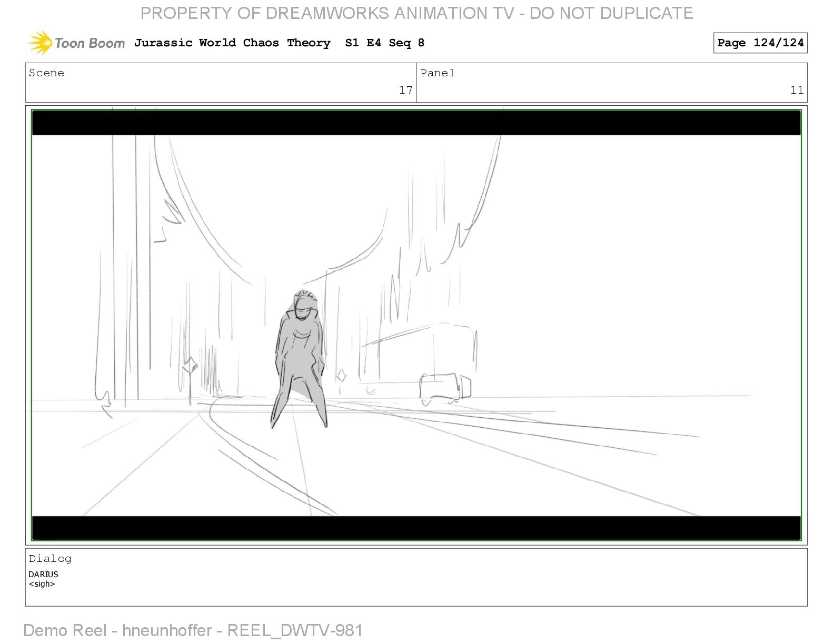This screenshot has width=834, height=644.
Task: Select the 'DARIUS' character name
Action: 43,574
